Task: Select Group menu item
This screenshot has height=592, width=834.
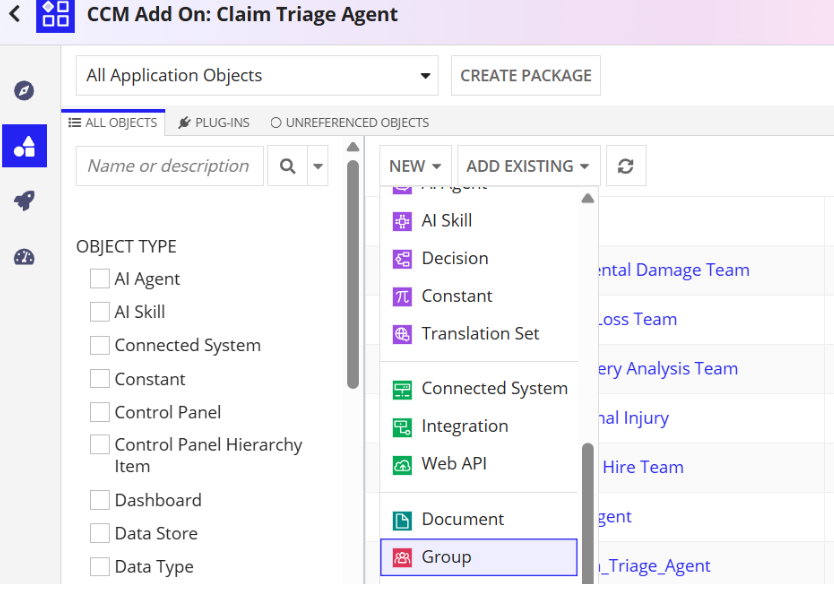Action: [x=479, y=557]
